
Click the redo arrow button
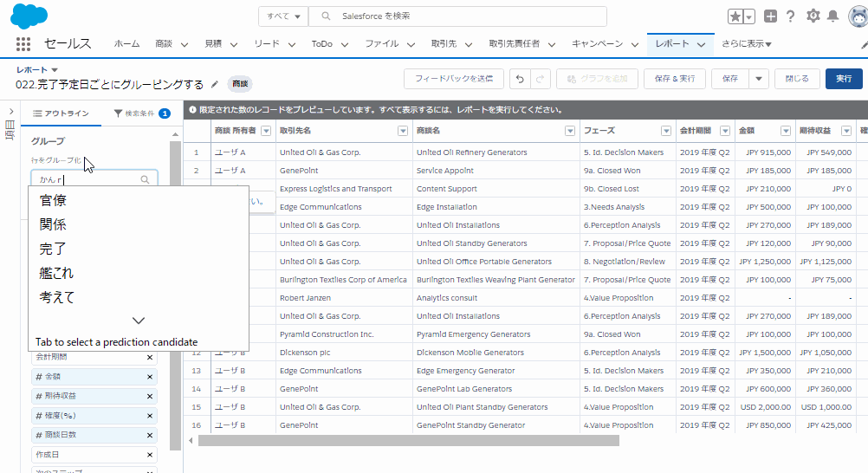541,79
